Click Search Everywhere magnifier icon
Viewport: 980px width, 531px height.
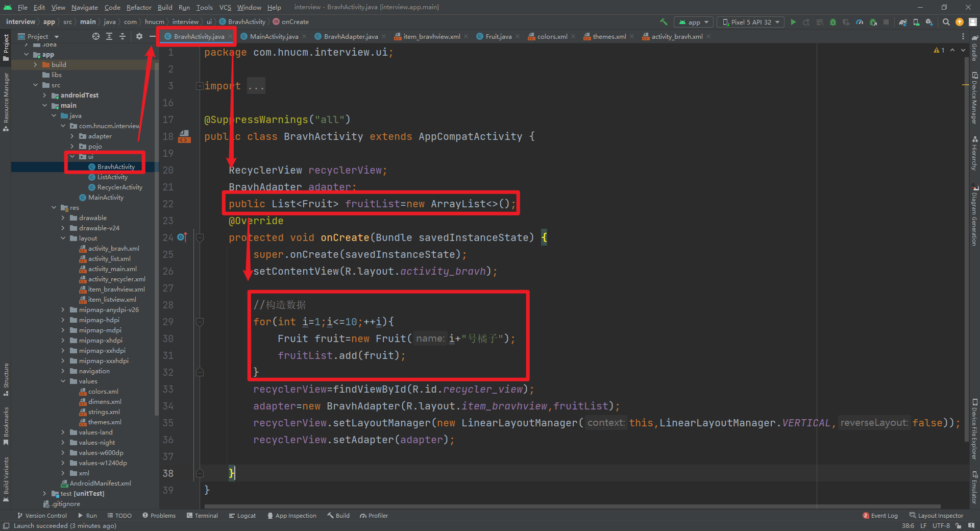[x=946, y=22]
